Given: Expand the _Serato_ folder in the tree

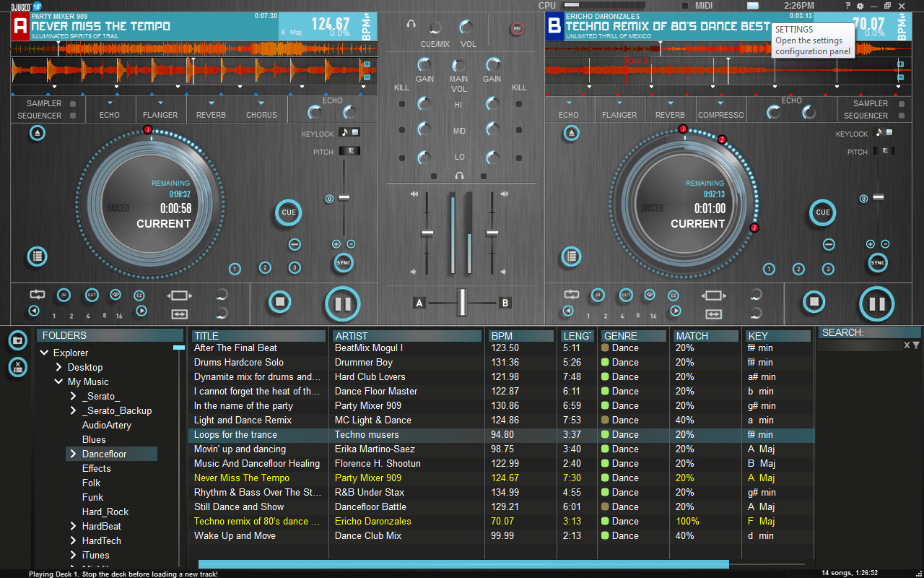Looking at the screenshot, I should coord(73,397).
